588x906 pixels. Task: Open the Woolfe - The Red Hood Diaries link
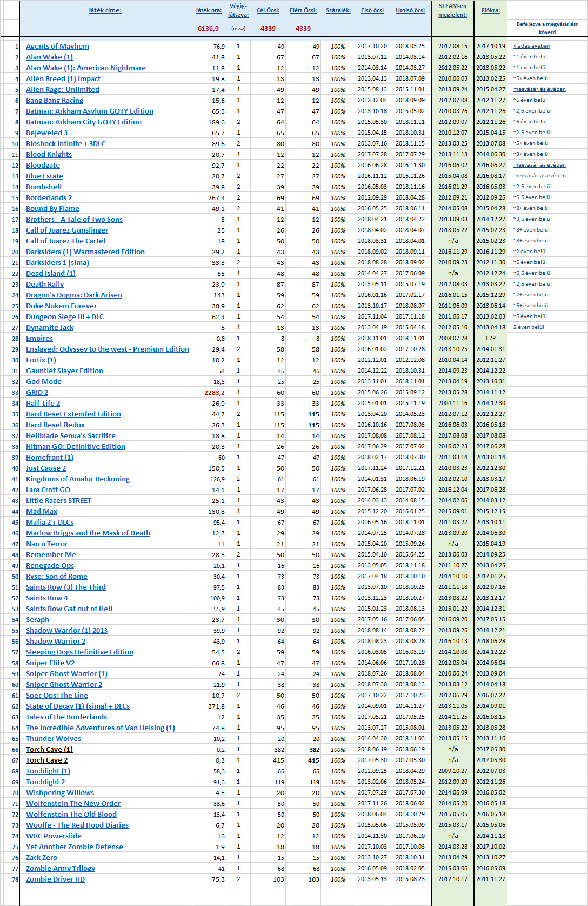[x=77, y=825]
